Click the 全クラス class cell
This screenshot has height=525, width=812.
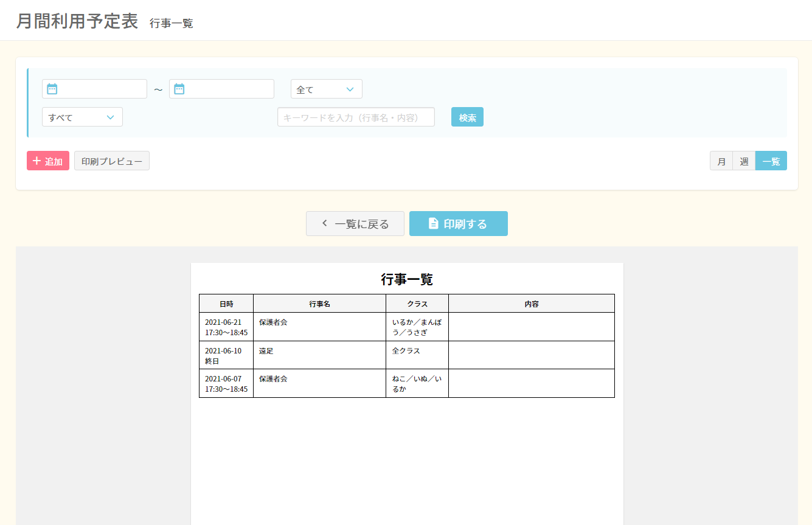tap(417, 355)
